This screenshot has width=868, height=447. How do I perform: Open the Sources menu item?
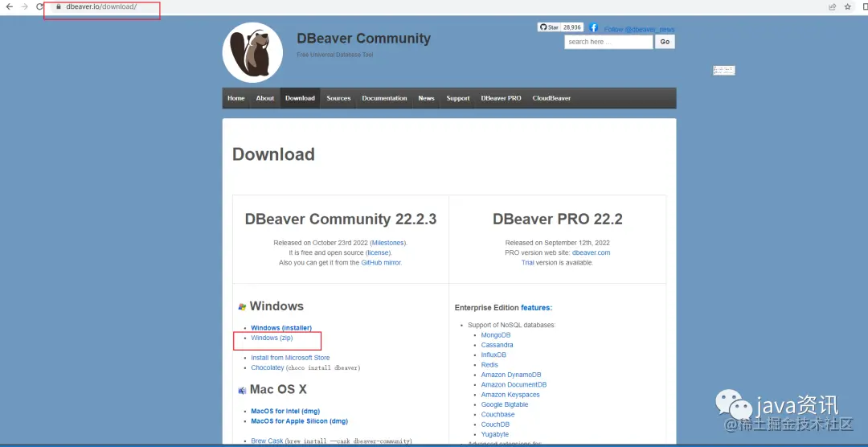point(339,98)
